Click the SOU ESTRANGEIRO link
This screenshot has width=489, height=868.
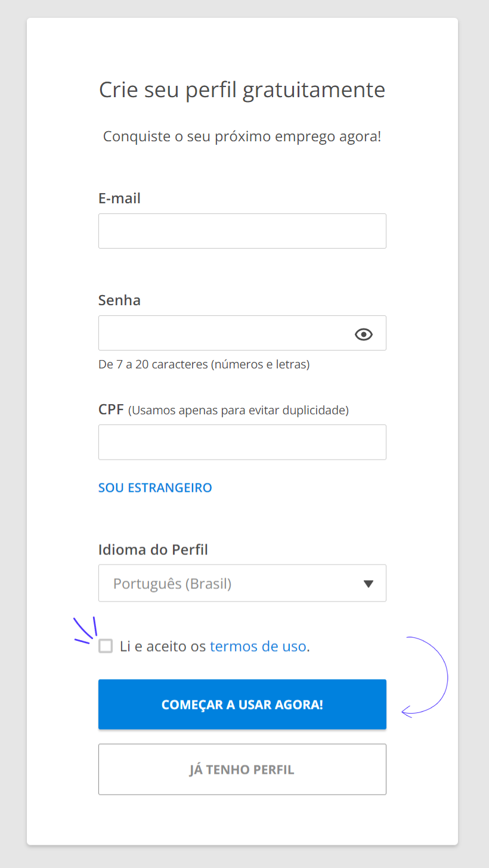click(155, 488)
